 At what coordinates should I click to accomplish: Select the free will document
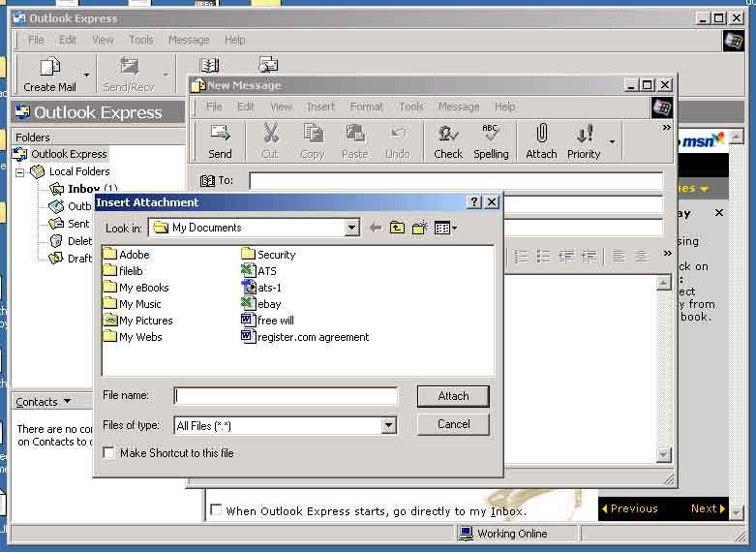click(267, 320)
